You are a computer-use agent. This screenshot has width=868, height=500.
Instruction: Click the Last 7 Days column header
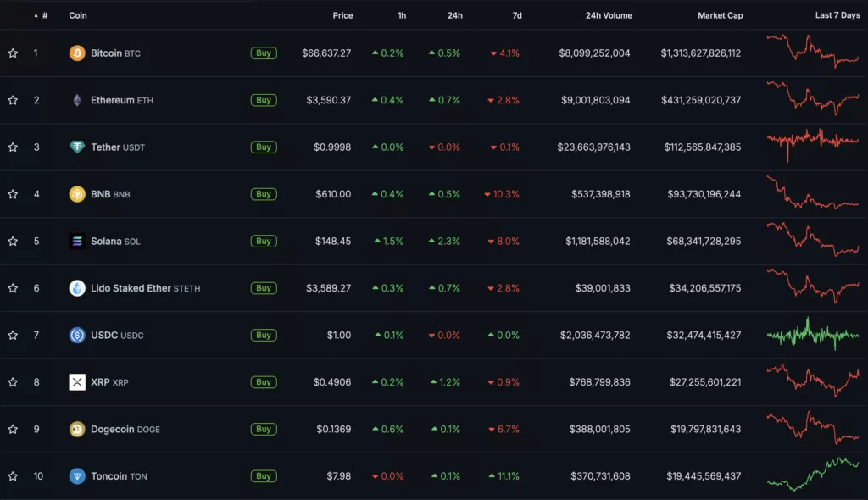pos(837,15)
